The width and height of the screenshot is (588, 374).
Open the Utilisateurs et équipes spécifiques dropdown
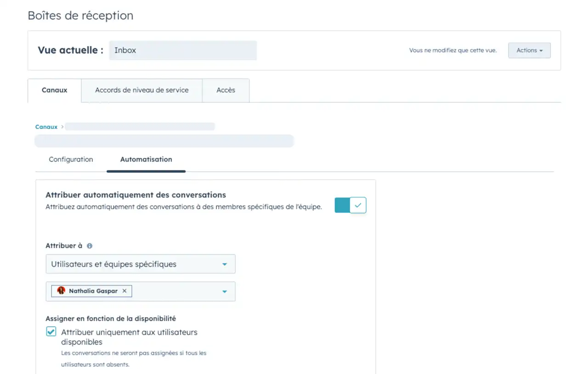click(x=141, y=264)
